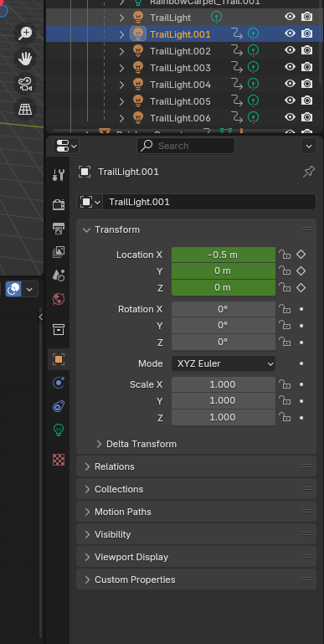Open the Collection properties box tab
The height and width of the screenshot is (644, 324).
tap(59, 329)
